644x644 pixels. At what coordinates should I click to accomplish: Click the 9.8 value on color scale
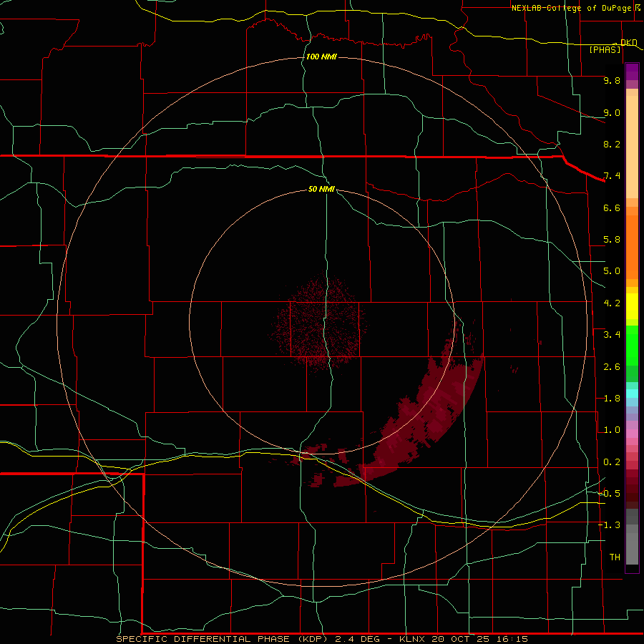tap(612, 80)
